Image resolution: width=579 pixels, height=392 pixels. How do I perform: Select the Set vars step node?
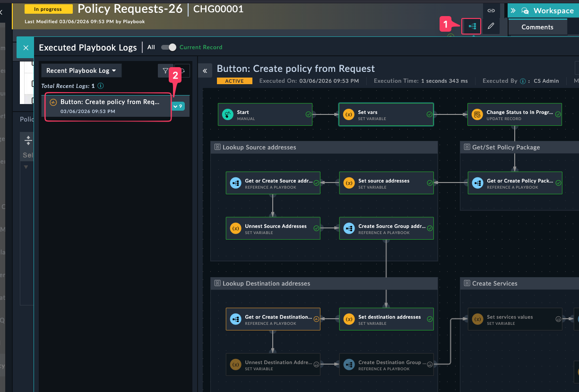click(386, 115)
